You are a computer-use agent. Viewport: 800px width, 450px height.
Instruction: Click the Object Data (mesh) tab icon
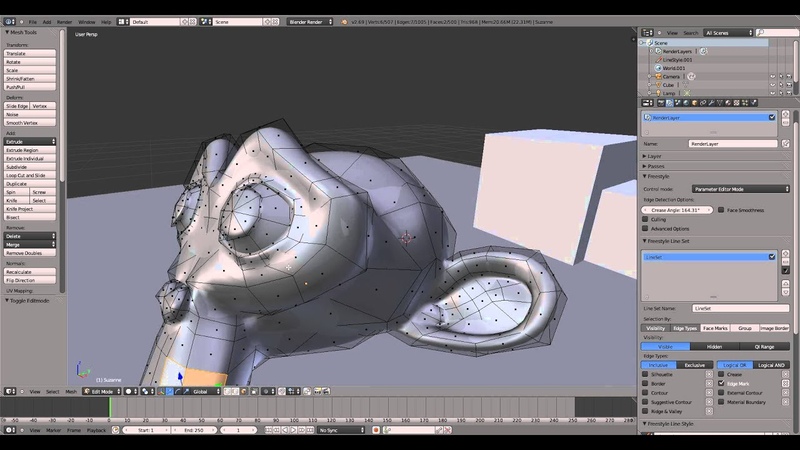[x=719, y=103]
